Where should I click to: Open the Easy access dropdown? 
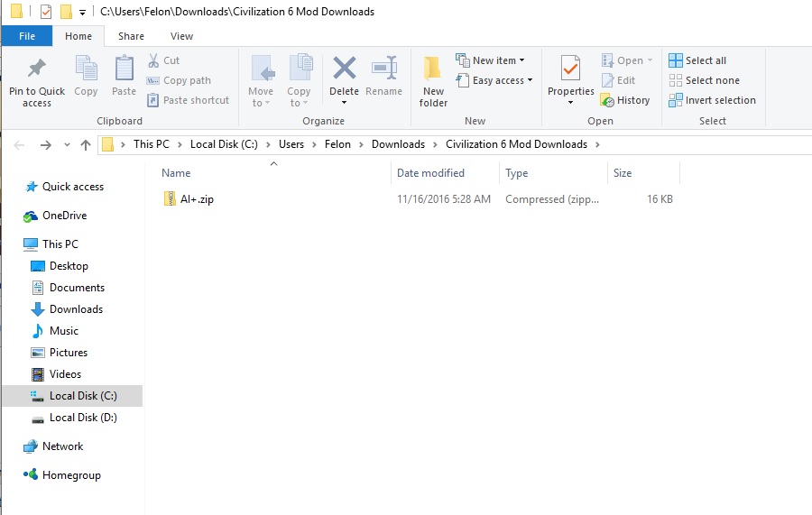pos(494,81)
